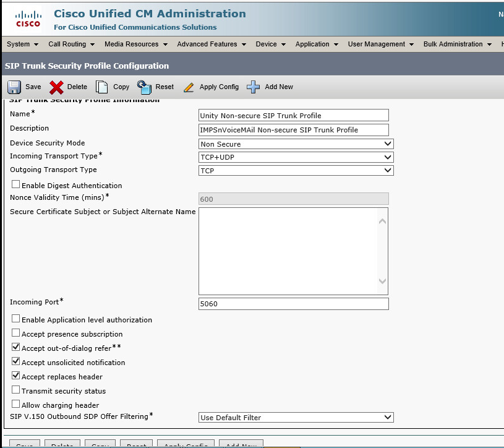Click the Save button at page bottom
Viewport: 504px width, 448px height.
(x=23, y=444)
